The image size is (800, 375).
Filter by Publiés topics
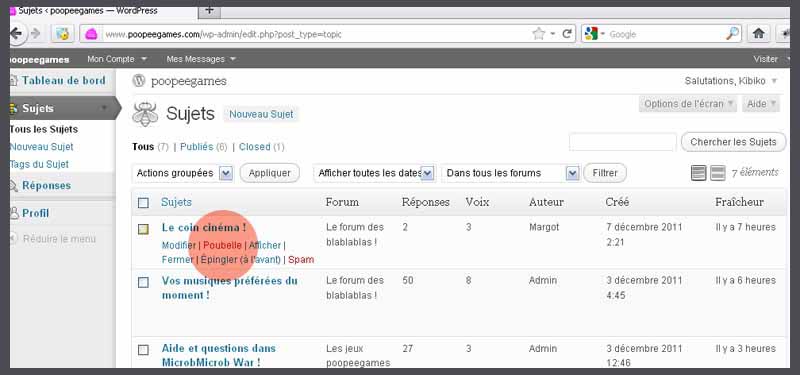pos(196,147)
